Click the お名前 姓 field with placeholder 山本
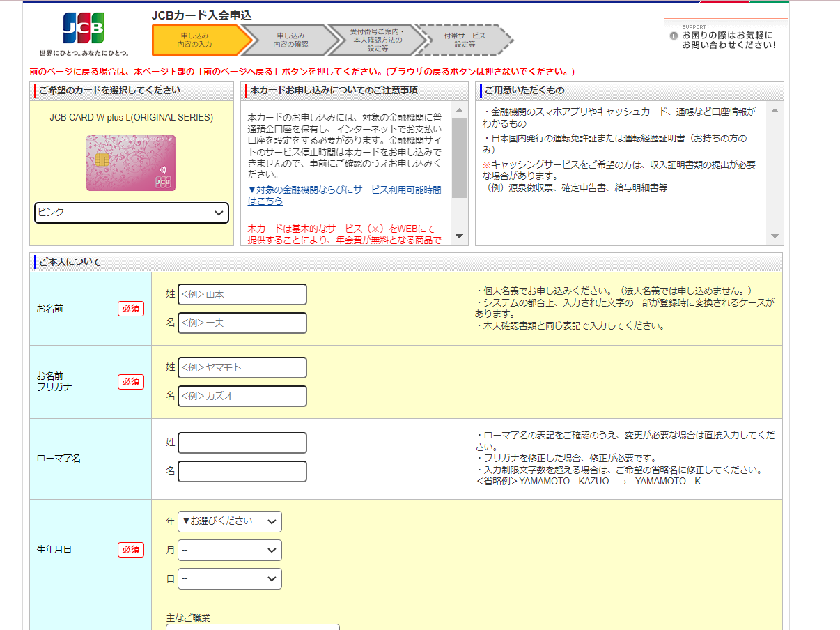Screen dimensions: 840x630 tap(242, 295)
